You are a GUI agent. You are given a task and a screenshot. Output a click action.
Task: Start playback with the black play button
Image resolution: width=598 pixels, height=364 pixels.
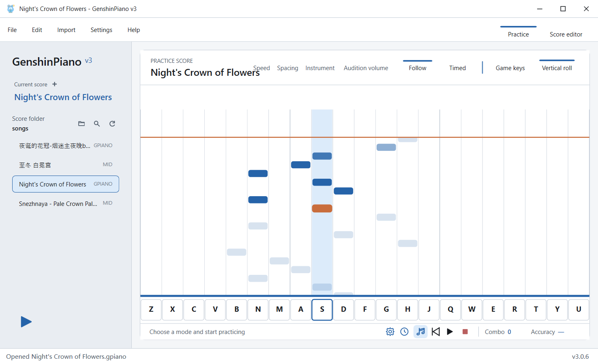coord(450,332)
